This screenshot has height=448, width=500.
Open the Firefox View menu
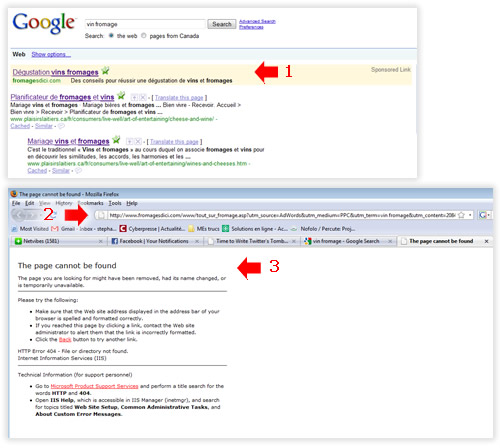coord(45,203)
